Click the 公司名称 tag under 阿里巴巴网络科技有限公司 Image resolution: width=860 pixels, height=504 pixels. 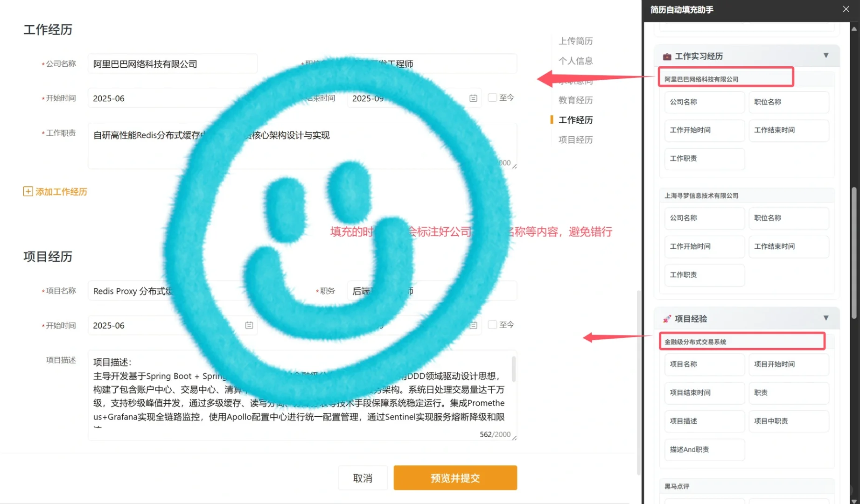[x=704, y=102]
